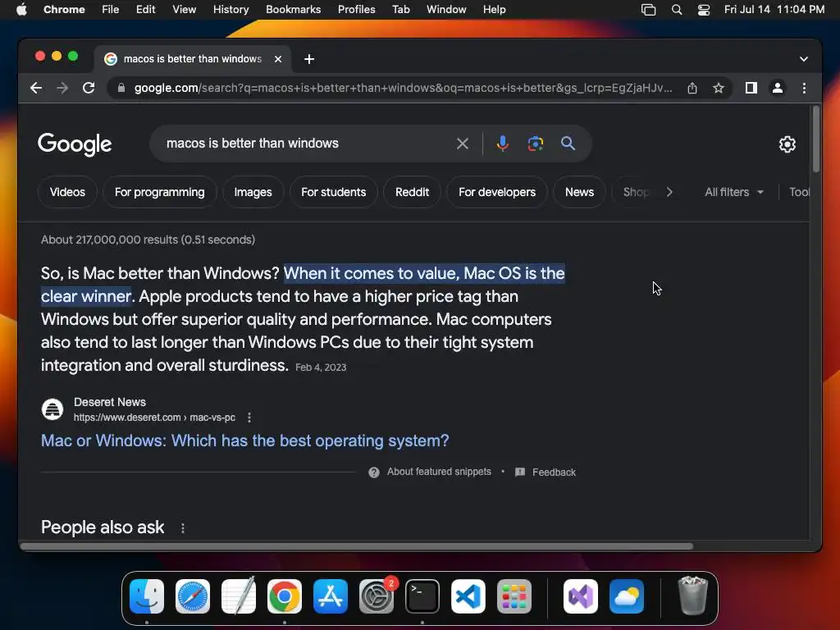Switch to News results
The width and height of the screenshot is (840, 630).
tap(579, 192)
